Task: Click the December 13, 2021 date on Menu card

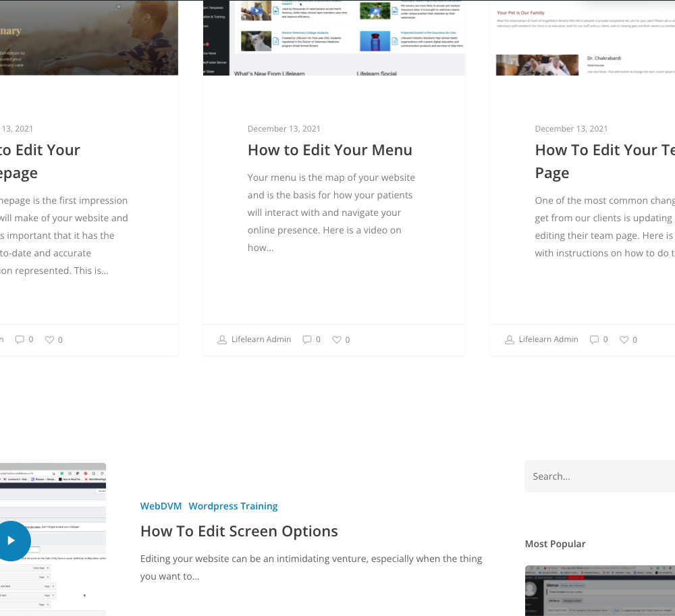Action: 283,129
